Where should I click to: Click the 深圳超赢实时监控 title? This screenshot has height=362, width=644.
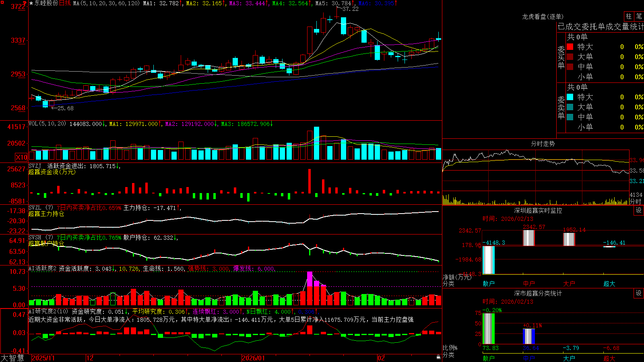tap(538, 210)
